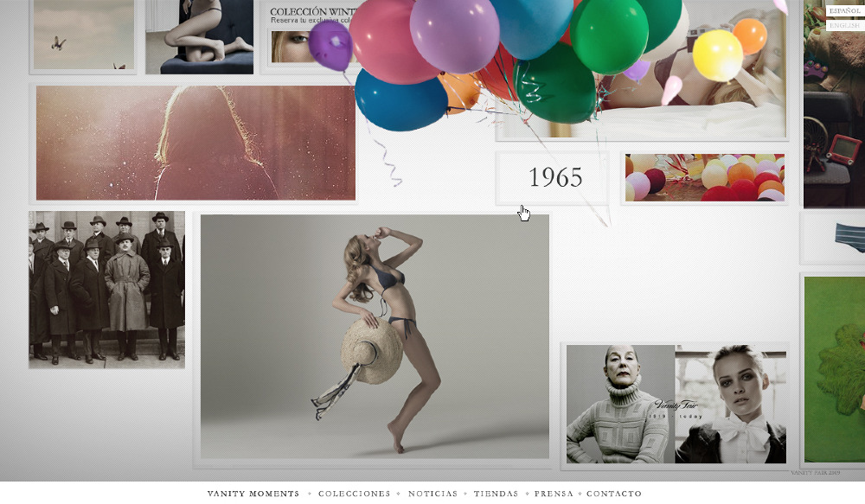The image size is (865, 504).
Task: Open the bikini model with straw hat photo
Action: tap(375, 336)
